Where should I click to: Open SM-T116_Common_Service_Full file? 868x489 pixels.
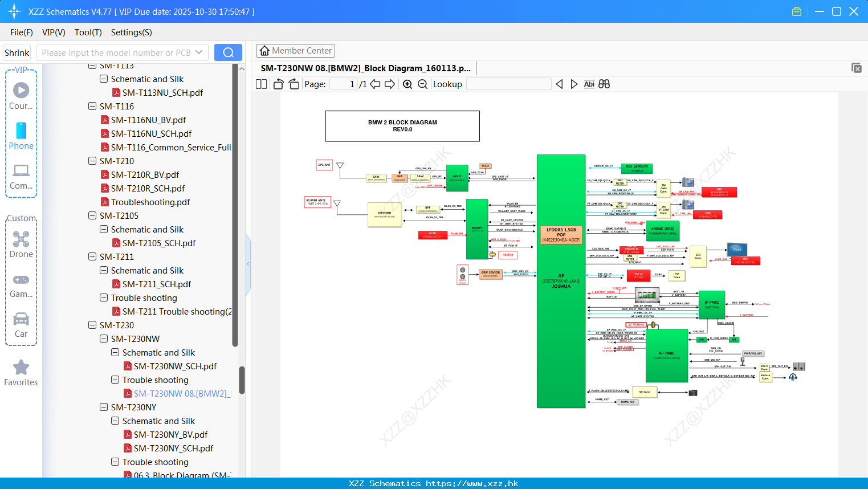(171, 147)
